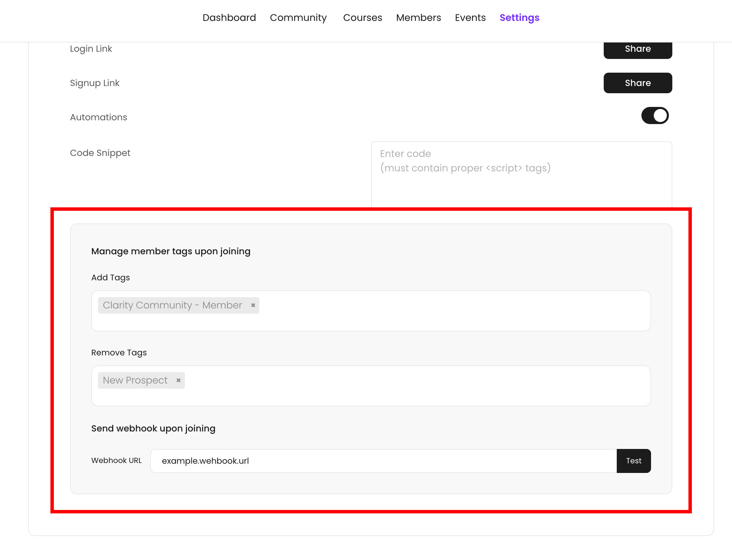Switch to the Dashboard page
The image size is (732, 560).
click(229, 17)
